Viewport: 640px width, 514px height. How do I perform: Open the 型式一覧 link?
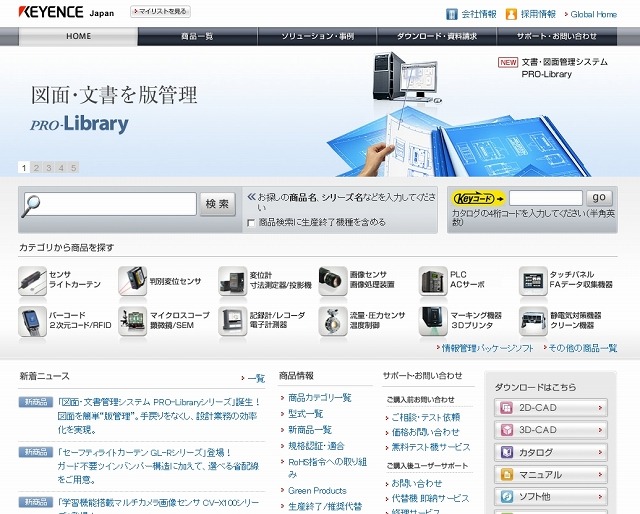tap(305, 414)
